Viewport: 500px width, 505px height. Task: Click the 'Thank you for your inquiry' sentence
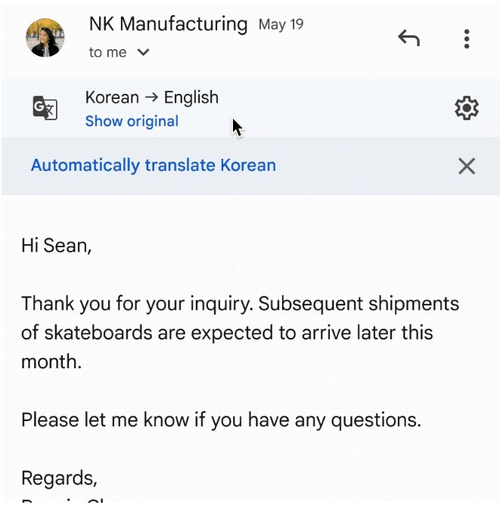(137, 304)
